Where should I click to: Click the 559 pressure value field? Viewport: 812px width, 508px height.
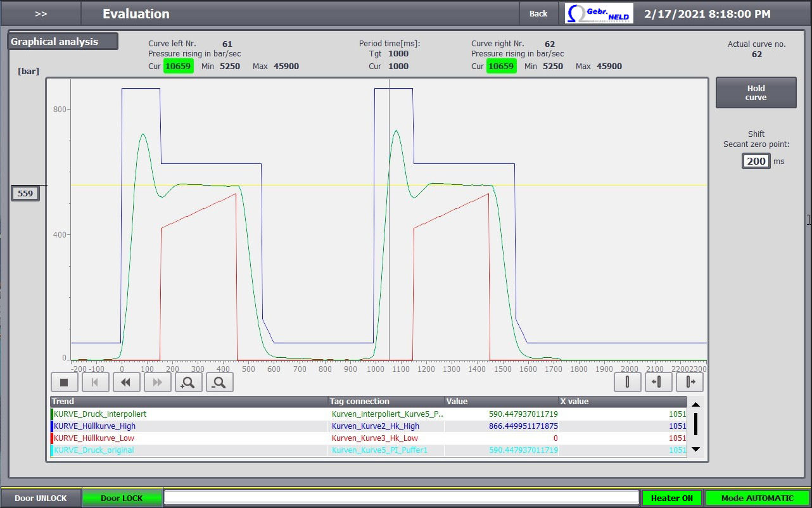[x=25, y=193]
